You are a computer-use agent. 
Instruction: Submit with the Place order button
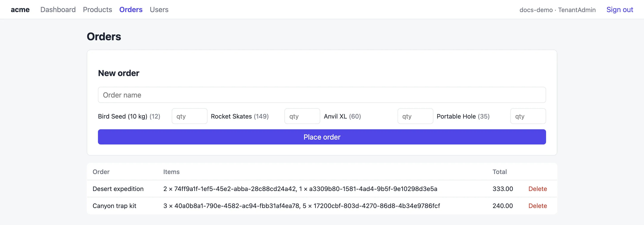coord(322,137)
